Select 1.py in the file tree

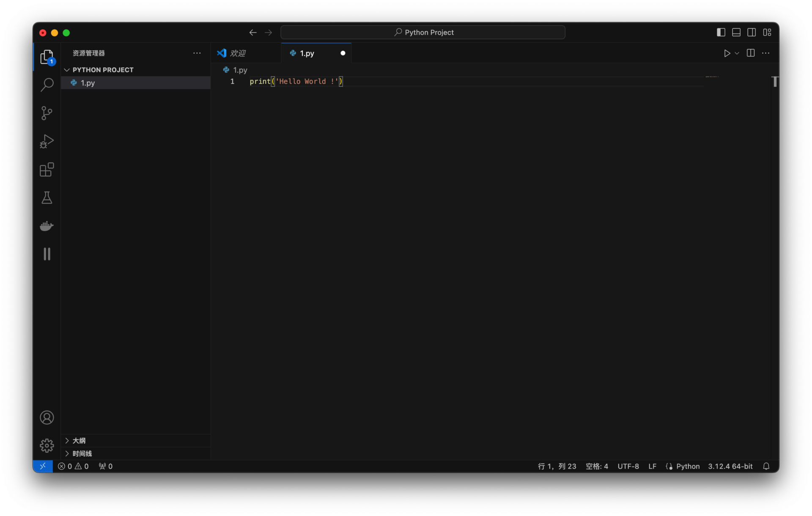coord(136,83)
